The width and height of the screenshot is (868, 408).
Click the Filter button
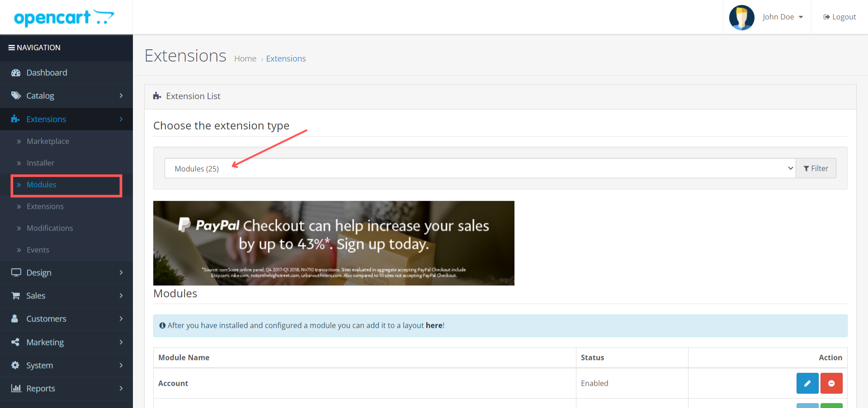point(816,168)
